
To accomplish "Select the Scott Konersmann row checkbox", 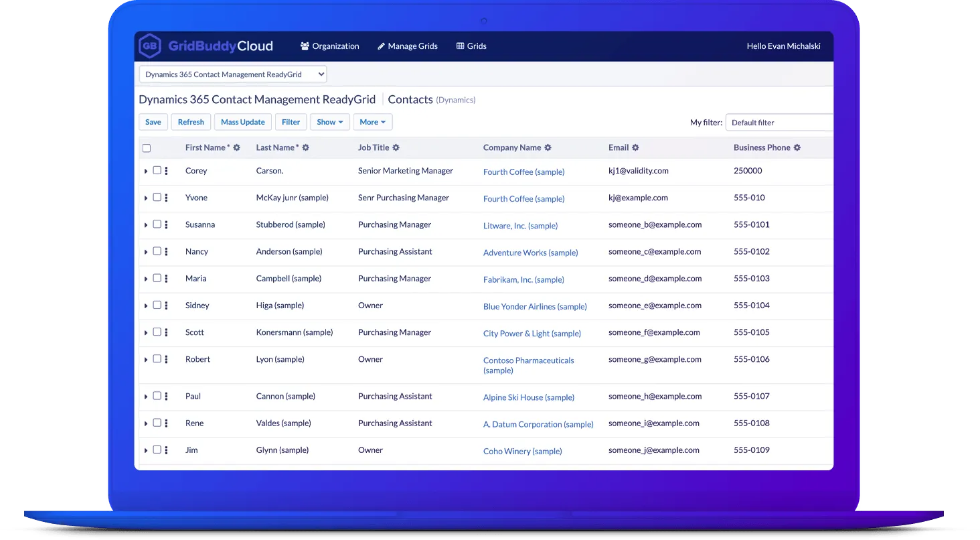I will (x=157, y=332).
